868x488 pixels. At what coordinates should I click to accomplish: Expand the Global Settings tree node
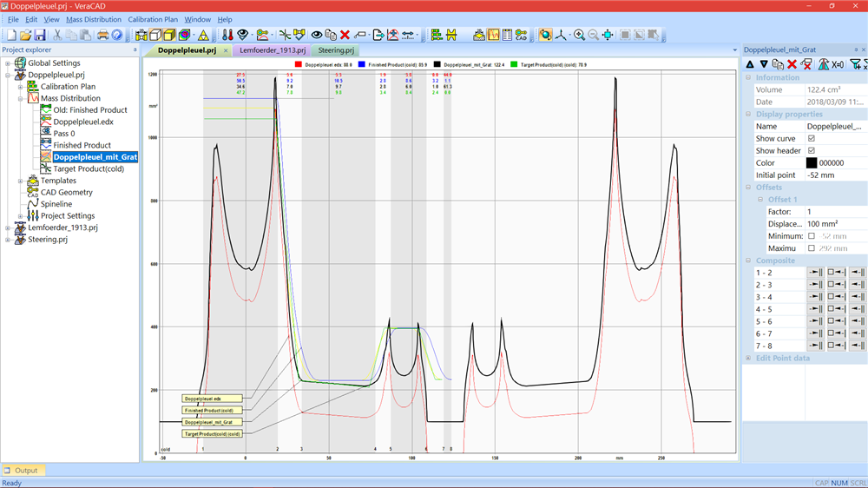8,63
